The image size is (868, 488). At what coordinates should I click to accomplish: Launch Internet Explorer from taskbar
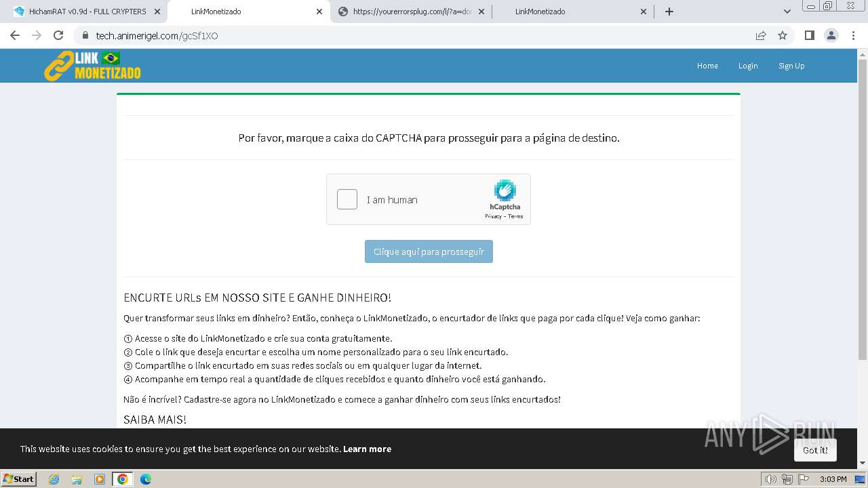click(x=54, y=479)
